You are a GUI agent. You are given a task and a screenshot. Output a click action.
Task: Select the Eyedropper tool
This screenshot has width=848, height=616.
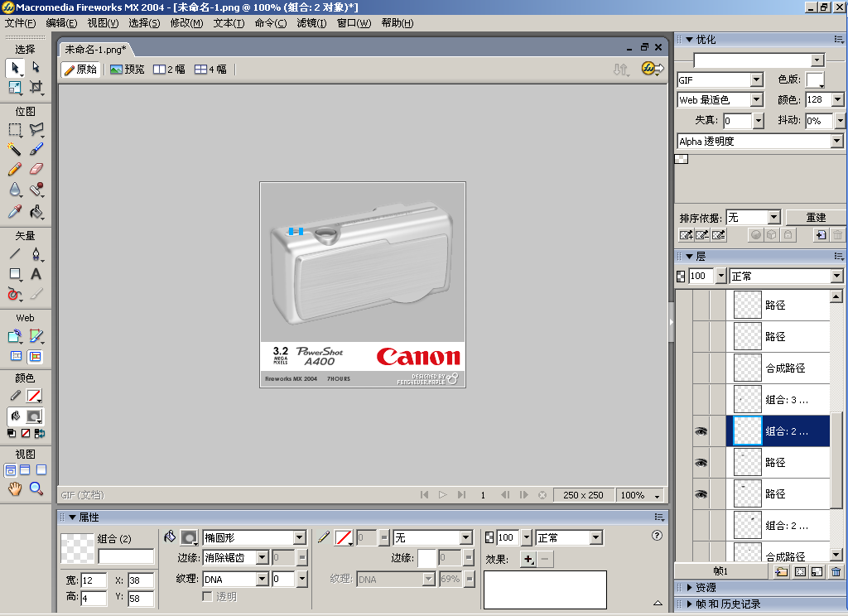pyautogui.click(x=15, y=211)
